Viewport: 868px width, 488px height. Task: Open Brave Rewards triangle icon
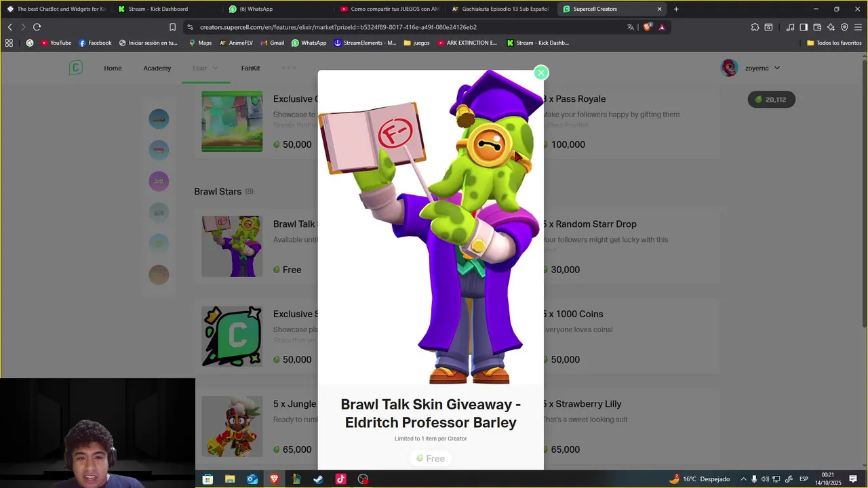(662, 27)
